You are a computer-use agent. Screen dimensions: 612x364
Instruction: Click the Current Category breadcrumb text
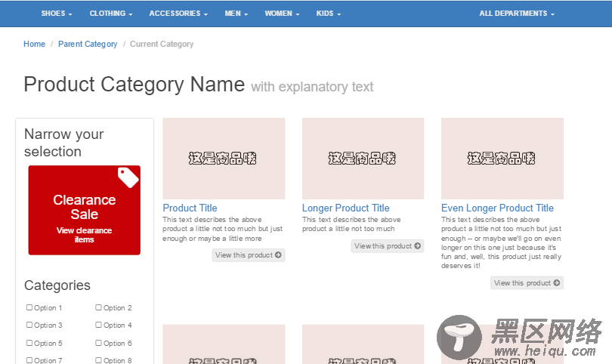click(162, 44)
